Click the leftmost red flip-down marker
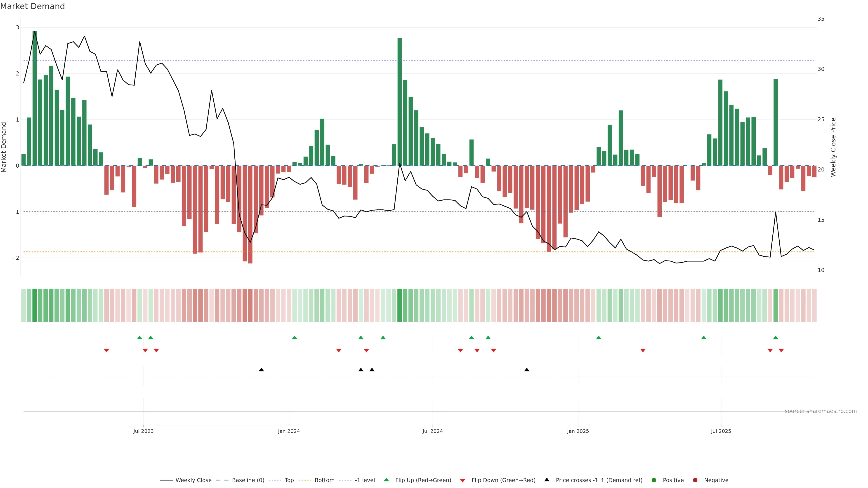Screen dimensions: 868x488 (x=106, y=351)
